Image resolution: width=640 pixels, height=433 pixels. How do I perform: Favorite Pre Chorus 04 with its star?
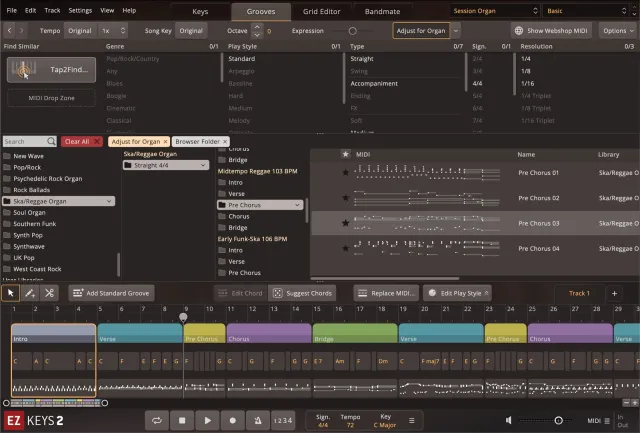coord(345,248)
